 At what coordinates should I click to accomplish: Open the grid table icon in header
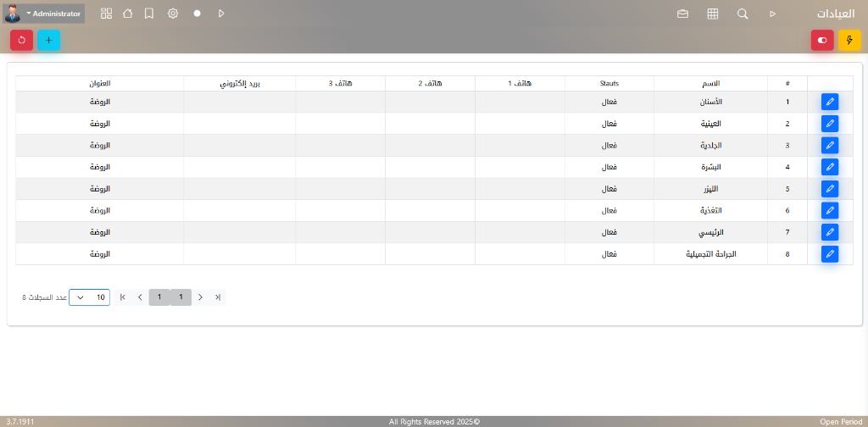point(713,14)
